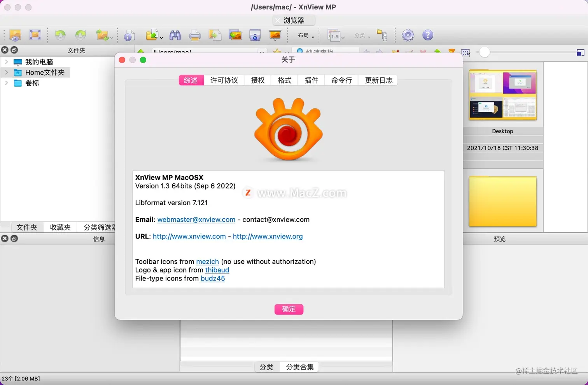Switch to fullscreen via the toolbar icon

click(x=35, y=35)
